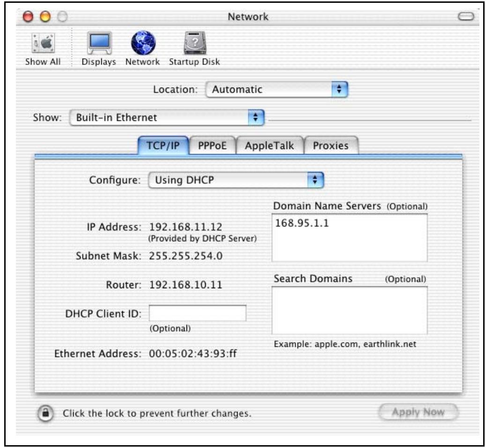The width and height of the screenshot is (486, 448).
Task: Switch to the Proxies tab
Action: click(331, 145)
